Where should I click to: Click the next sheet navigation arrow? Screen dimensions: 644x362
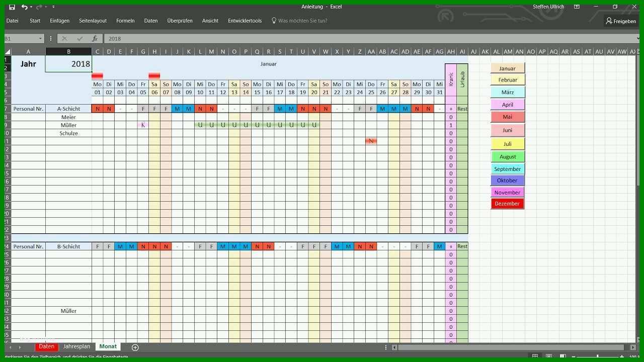[20, 347]
